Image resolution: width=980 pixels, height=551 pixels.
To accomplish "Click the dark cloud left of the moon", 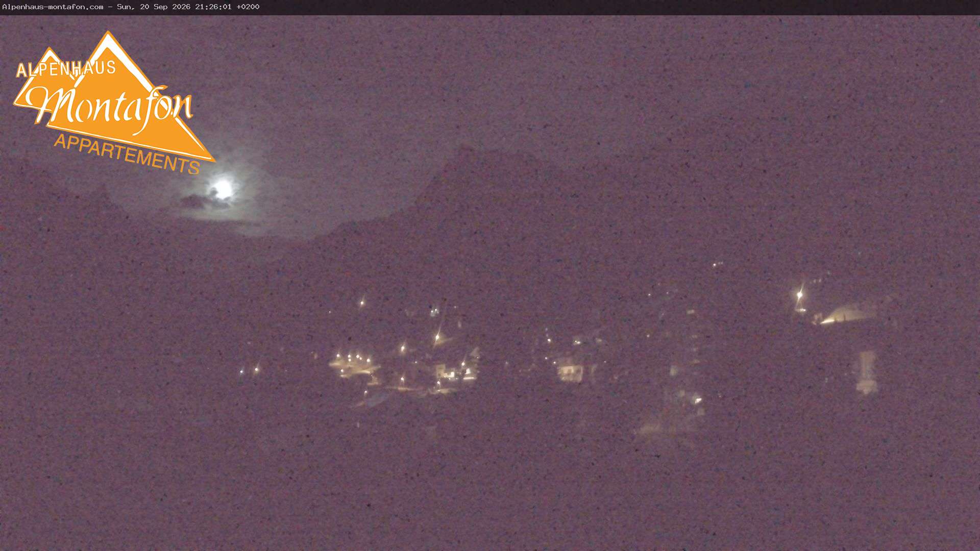I will [193, 201].
